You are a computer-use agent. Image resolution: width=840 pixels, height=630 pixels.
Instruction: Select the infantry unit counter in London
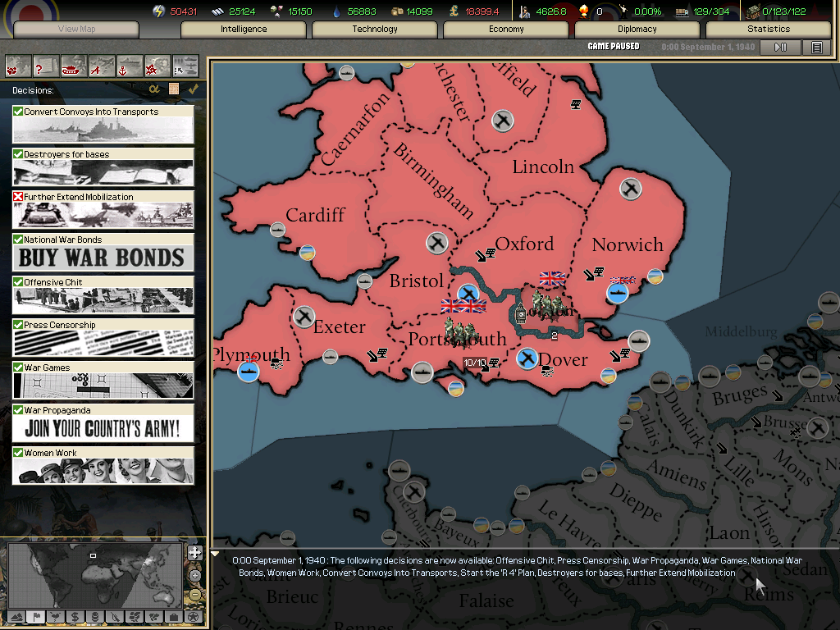point(547,307)
